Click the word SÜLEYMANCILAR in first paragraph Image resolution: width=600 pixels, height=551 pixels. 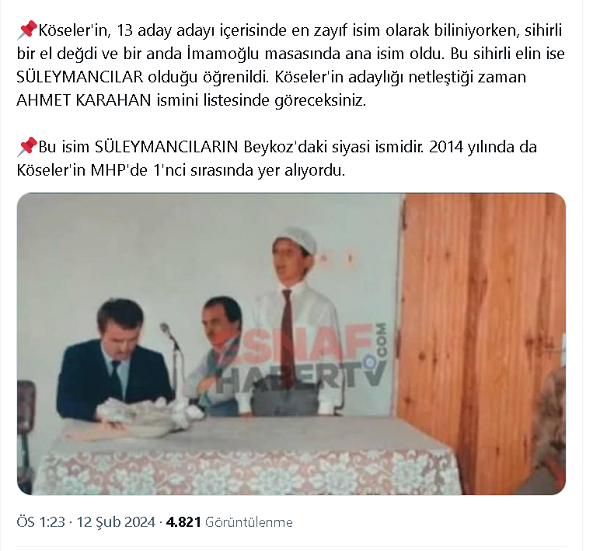point(80,77)
